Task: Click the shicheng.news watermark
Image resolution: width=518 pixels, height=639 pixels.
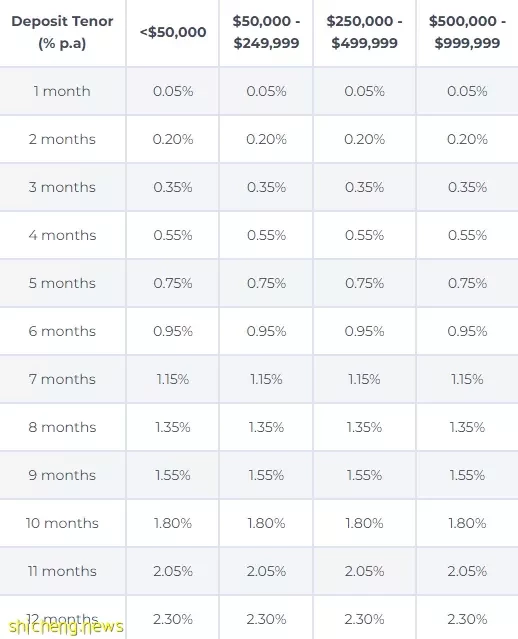Action: click(x=66, y=627)
